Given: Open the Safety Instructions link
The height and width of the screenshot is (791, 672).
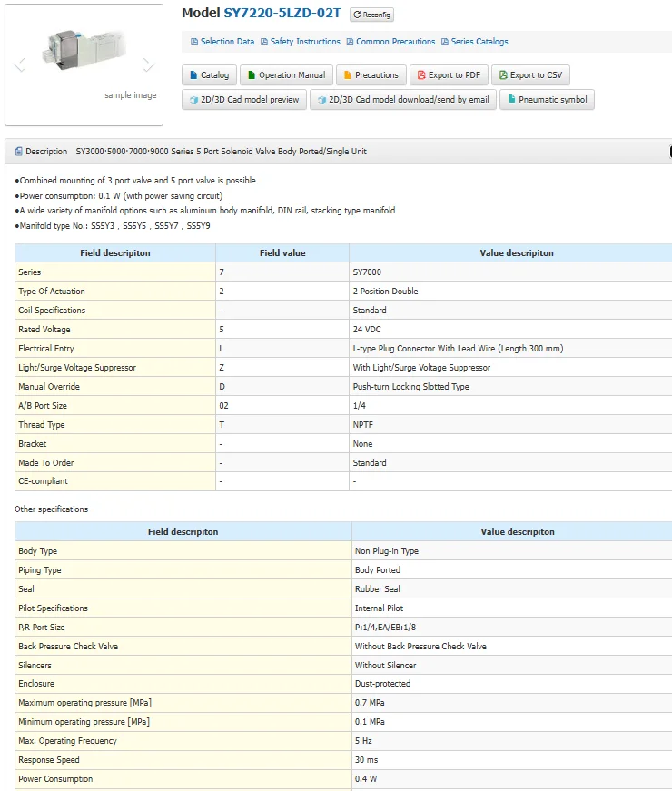Looking at the screenshot, I should pyautogui.click(x=305, y=42).
